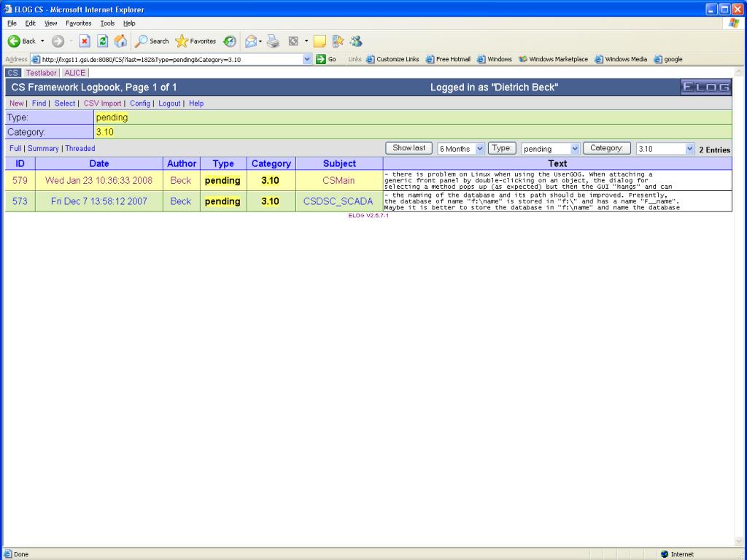Click Windows flag logo throbber
This screenshot has width=747, height=560.
click(734, 23)
